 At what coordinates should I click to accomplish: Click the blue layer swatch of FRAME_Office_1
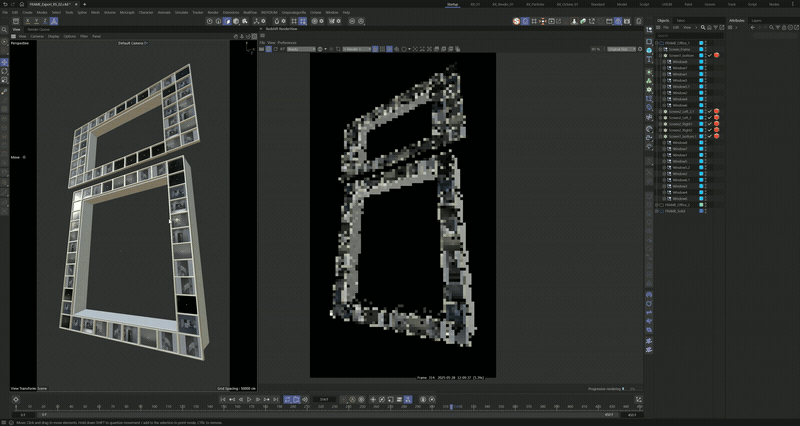click(x=701, y=43)
